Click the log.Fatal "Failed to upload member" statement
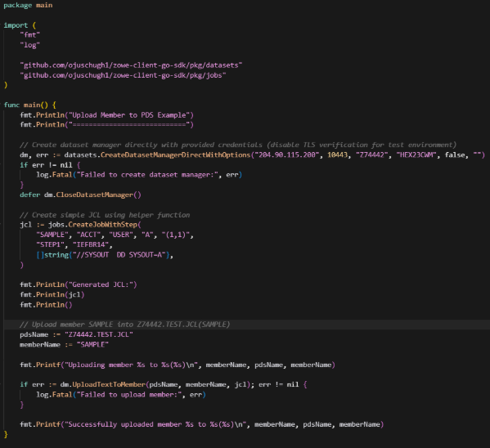The image size is (490, 448). pyautogui.click(x=121, y=395)
